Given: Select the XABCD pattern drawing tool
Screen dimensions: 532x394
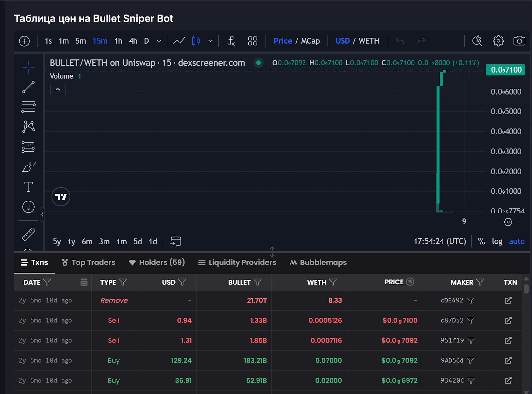Looking at the screenshot, I should click(x=28, y=126).
